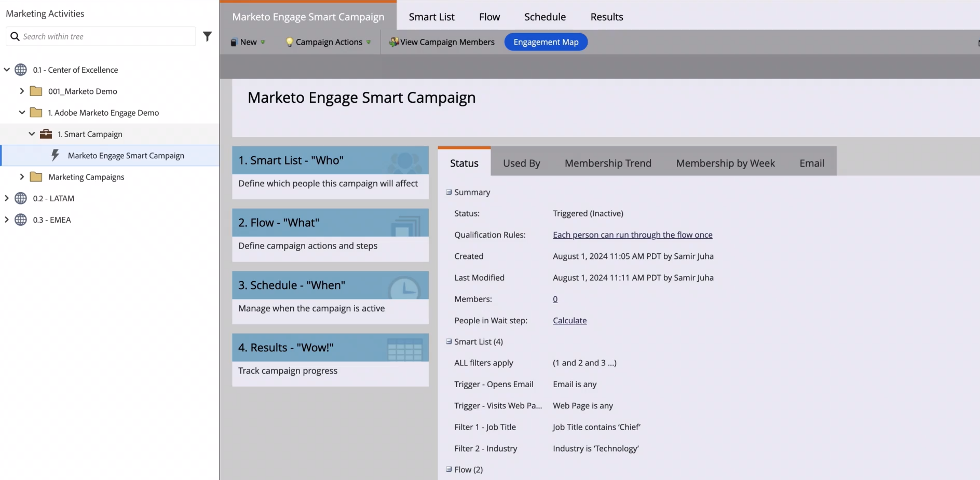Viewport: 980px width, 480px height.
Task: Collapse the Smart List (4) section
Action: pos(449,341)
